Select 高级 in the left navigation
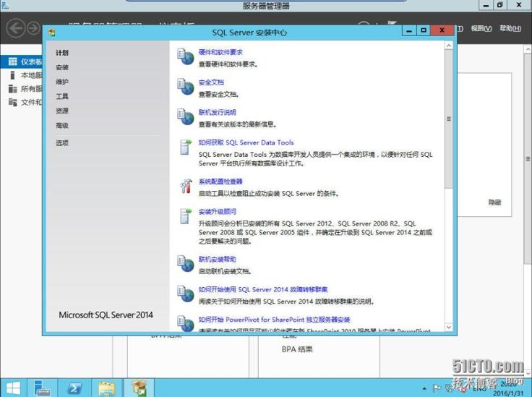This screenshot has width=532, height=397. point(62,126)
